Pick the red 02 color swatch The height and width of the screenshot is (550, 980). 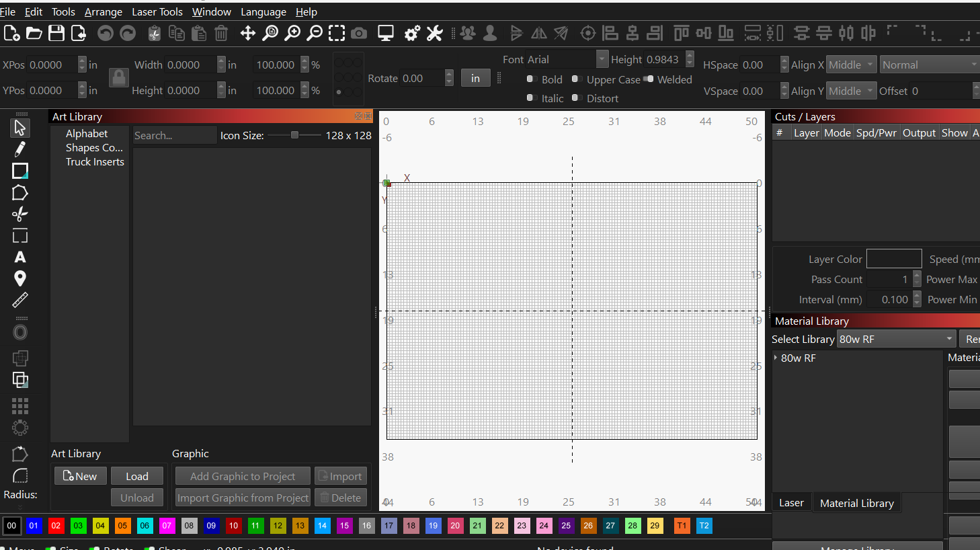pyautogui.click(x=56, y=526)
